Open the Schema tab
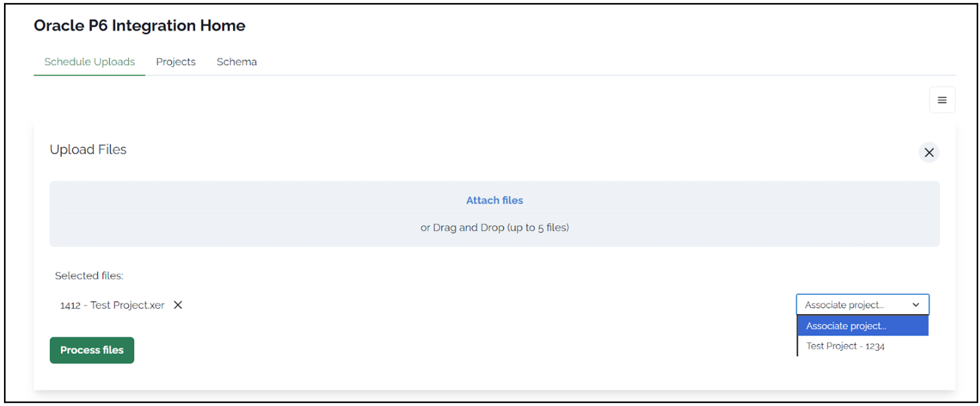 click(237, 62)
